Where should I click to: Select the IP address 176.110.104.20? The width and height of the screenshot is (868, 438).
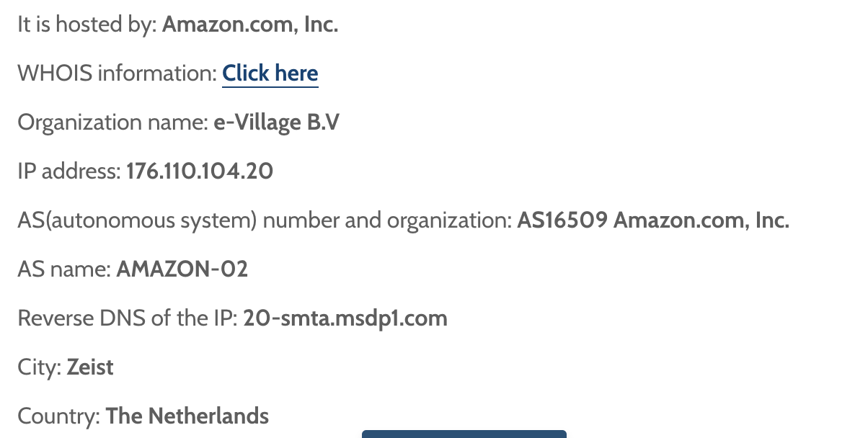click(x=200, y=171)
